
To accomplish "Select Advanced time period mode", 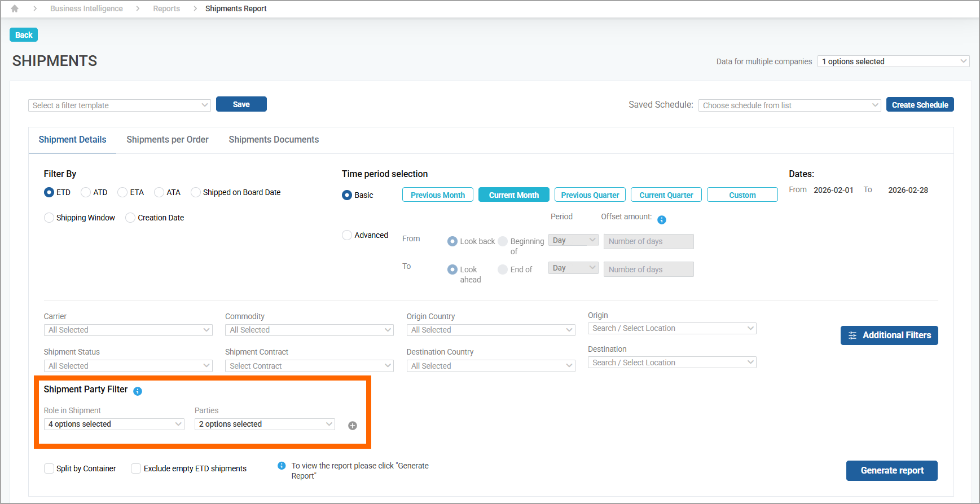I will [x=347, y=235].
